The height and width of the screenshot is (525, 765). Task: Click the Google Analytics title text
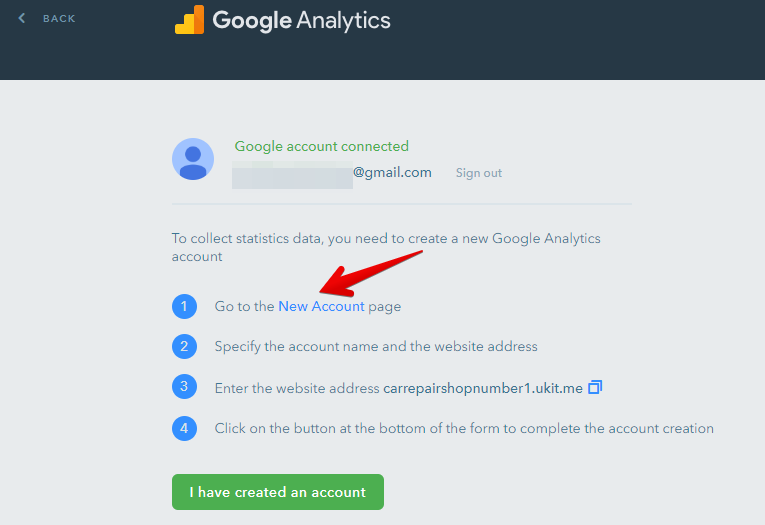302,20
